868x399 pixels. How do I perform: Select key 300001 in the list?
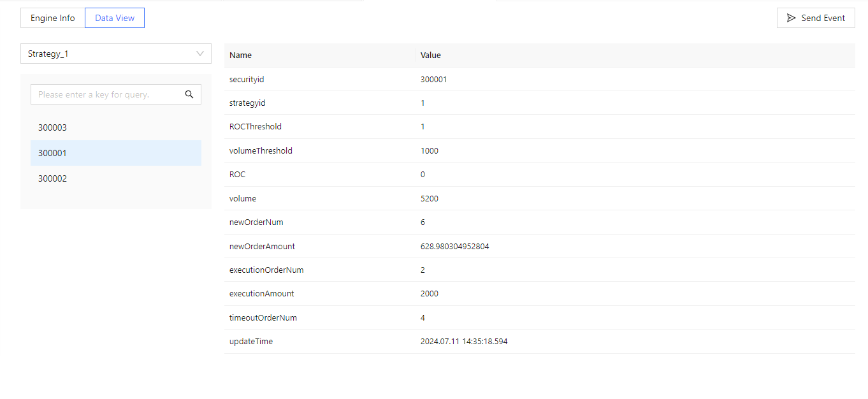(x=52, y=153)
